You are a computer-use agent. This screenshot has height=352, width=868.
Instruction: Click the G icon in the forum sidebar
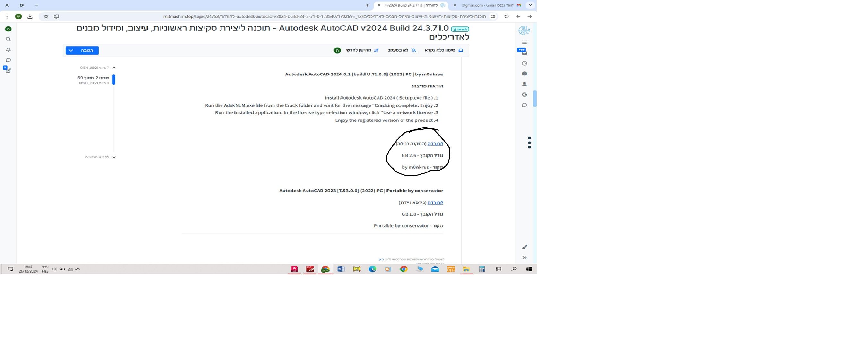(x=524, y=95)
